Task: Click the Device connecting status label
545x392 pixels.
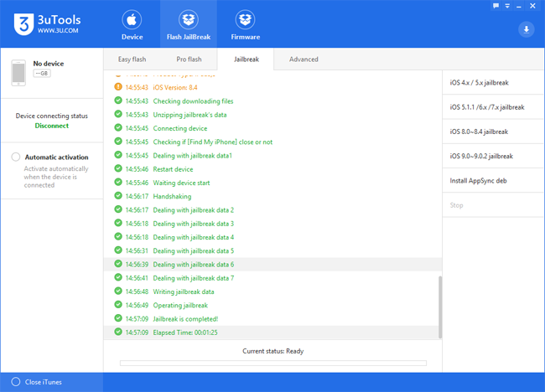Action: (x=52, y=116)
